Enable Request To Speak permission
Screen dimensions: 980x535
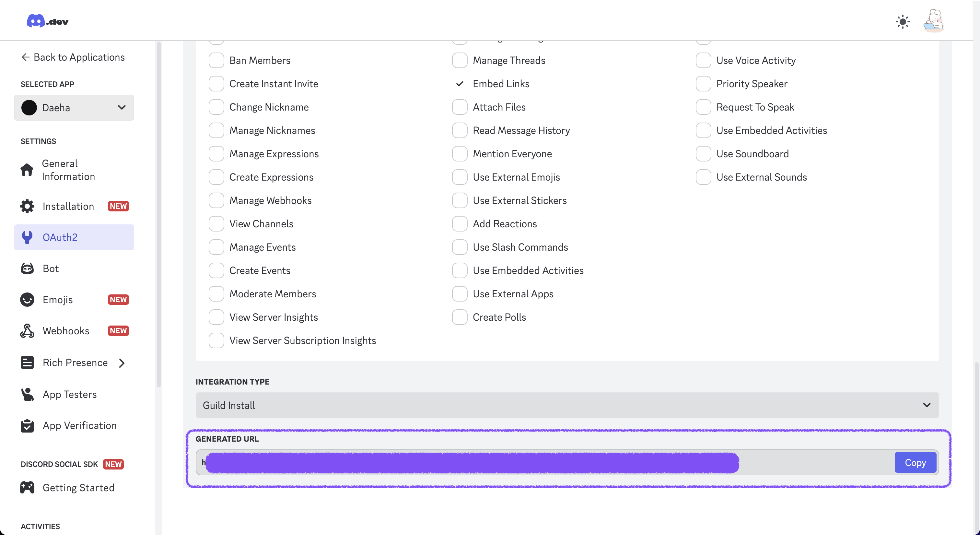[x=703, y=107]
